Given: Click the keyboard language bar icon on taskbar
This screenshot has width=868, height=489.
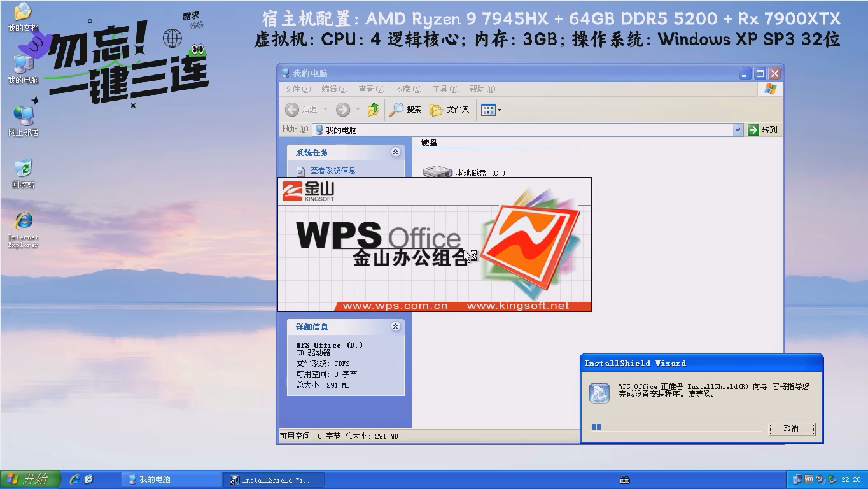Looking at the screenshot, I should [625, 480].
